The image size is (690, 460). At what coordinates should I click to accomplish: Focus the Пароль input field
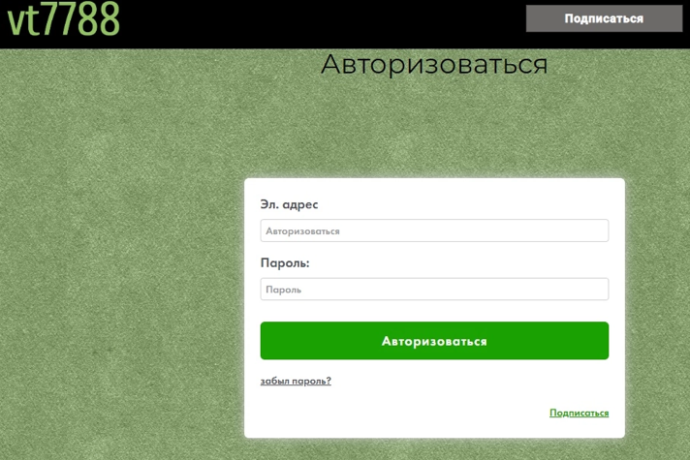pyautogui.click(x=434, y=289)
